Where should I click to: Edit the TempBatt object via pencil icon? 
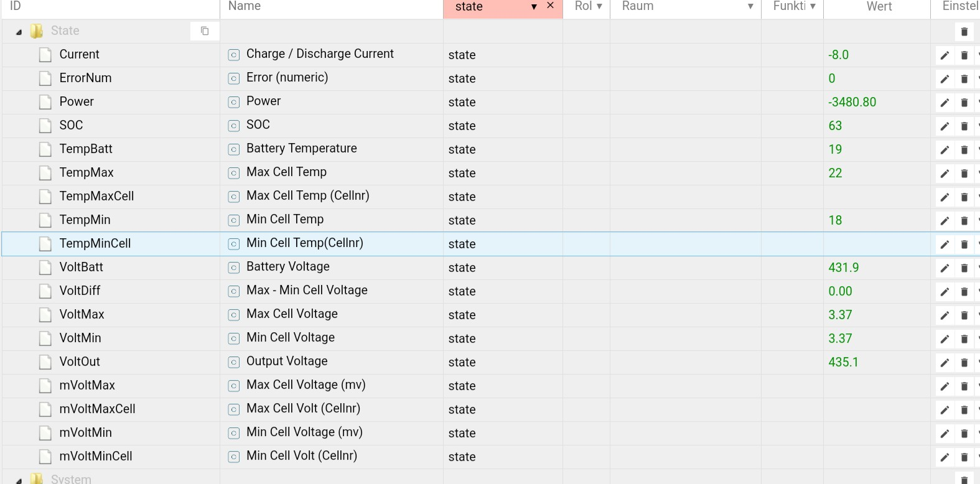tap(945, 150)
